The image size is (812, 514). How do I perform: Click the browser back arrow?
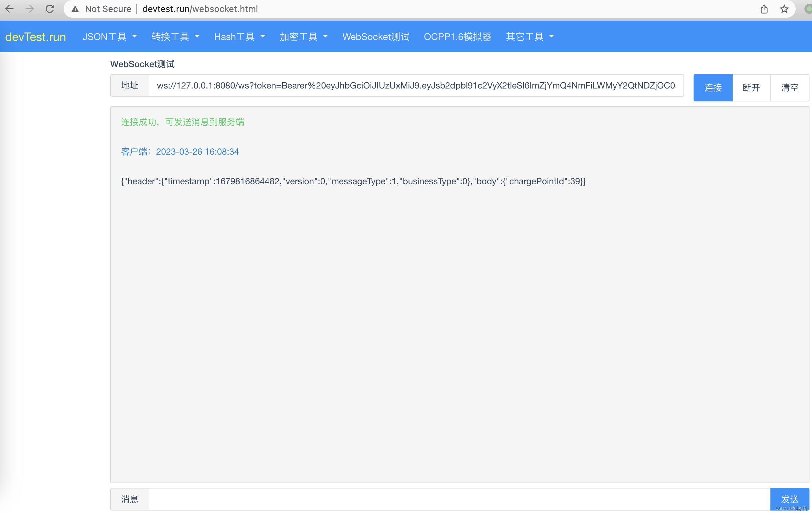pyautogui.click(x=9, y=9)
